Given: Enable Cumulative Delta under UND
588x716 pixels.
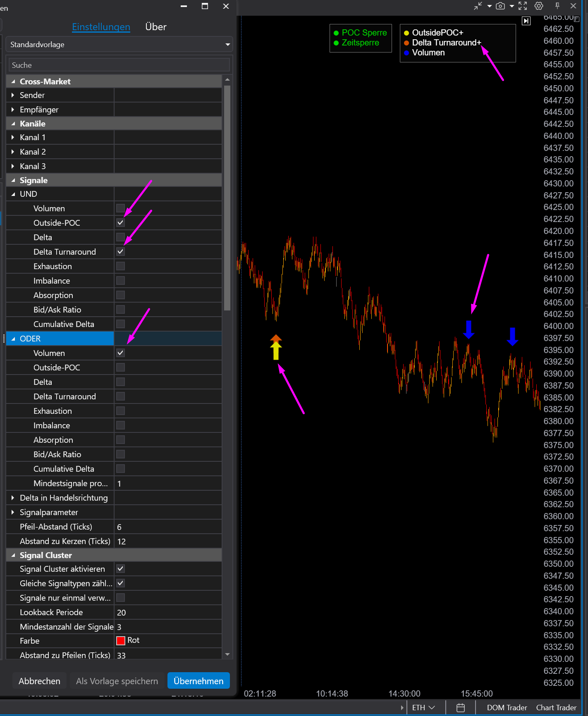Looking at the screenshot, I should coord(120,324).
